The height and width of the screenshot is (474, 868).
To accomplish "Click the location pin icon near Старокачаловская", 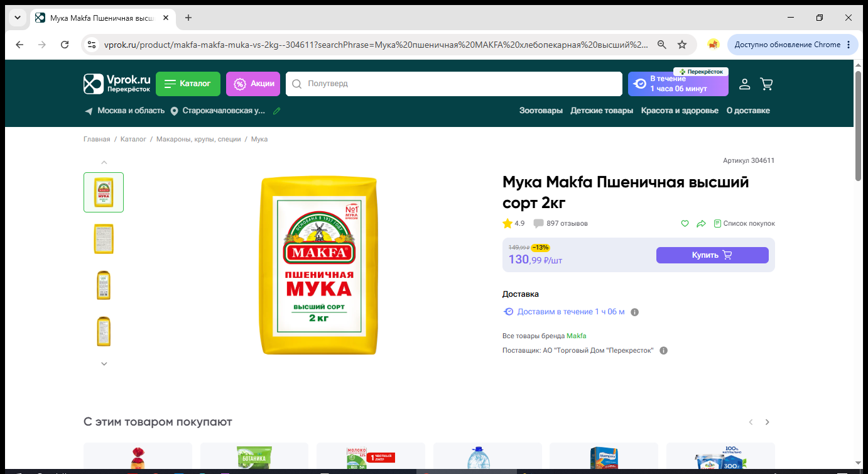I will (x=175, y=111).
